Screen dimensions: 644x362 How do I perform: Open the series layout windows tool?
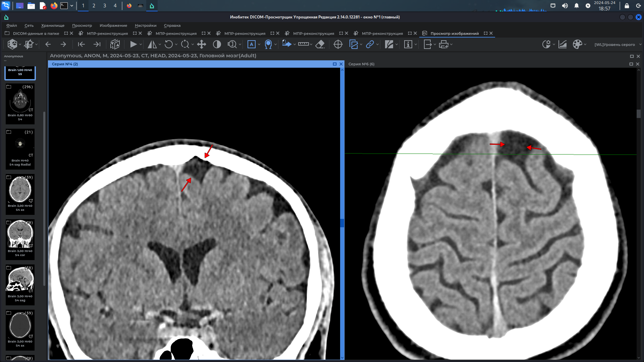354,44
